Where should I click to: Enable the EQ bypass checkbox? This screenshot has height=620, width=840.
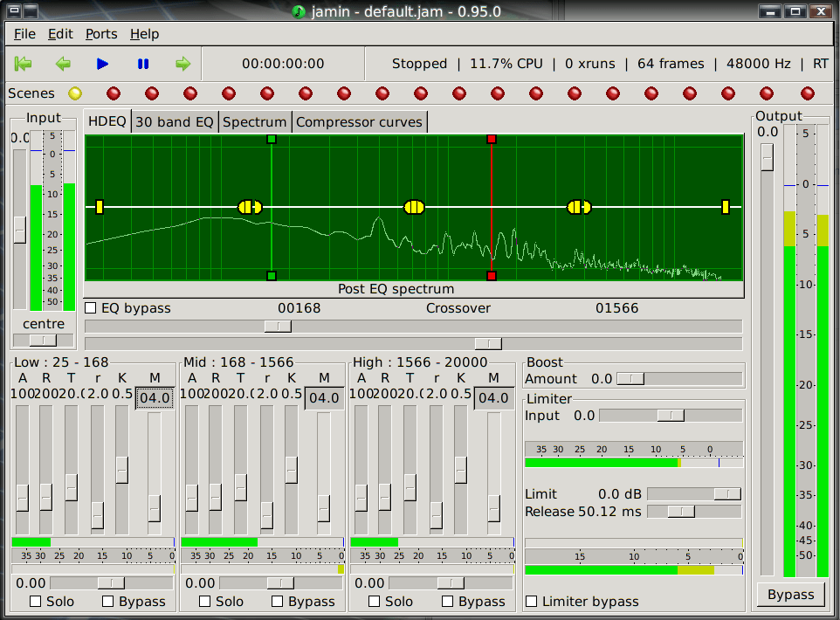pos(90,307)
